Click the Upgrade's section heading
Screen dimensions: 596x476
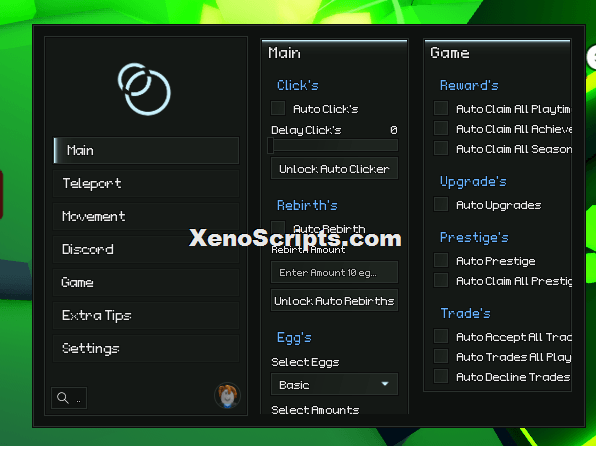tap(473, 182)
